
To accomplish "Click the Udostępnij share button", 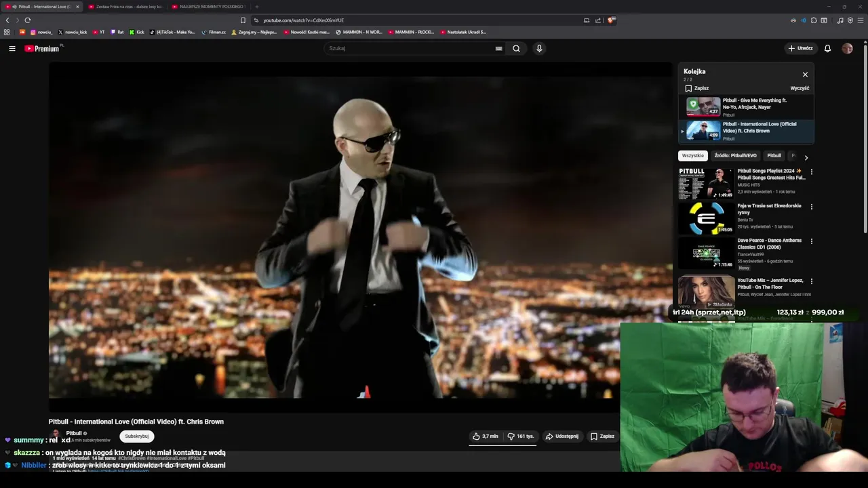I will pyautogui.click(x=562, y=436).
